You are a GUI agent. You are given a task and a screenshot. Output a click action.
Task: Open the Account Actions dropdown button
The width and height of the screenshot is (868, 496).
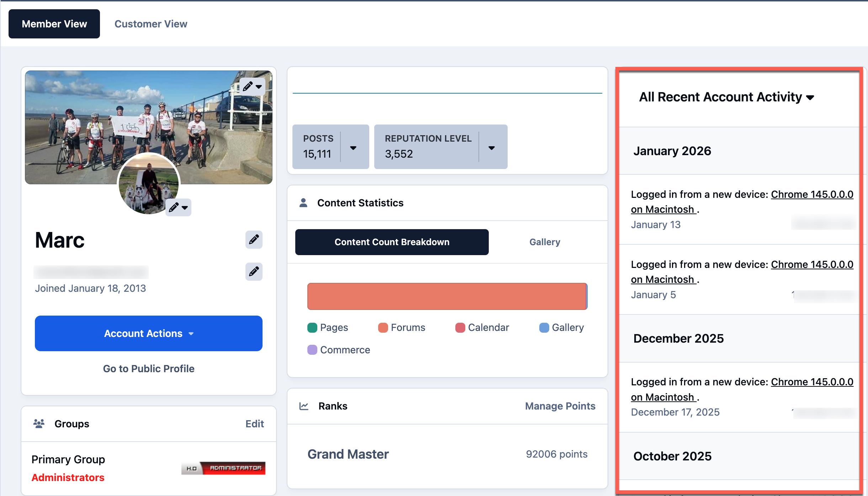point(149,333)
